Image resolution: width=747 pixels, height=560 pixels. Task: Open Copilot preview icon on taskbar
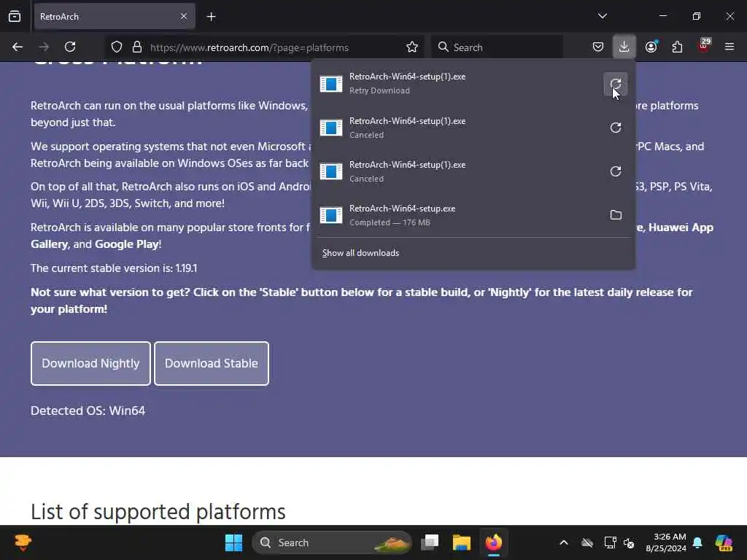point(724,542)
